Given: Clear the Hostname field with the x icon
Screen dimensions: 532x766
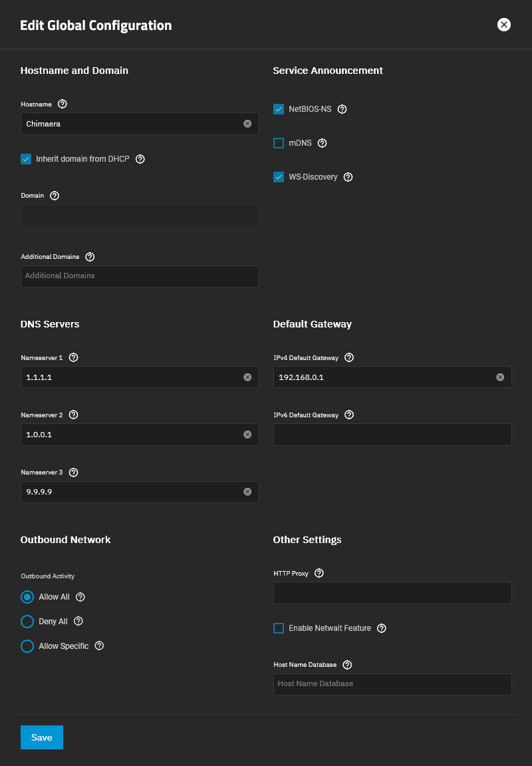Looking at the screenshot, I should pyautogui.click(x=247, y=124).
